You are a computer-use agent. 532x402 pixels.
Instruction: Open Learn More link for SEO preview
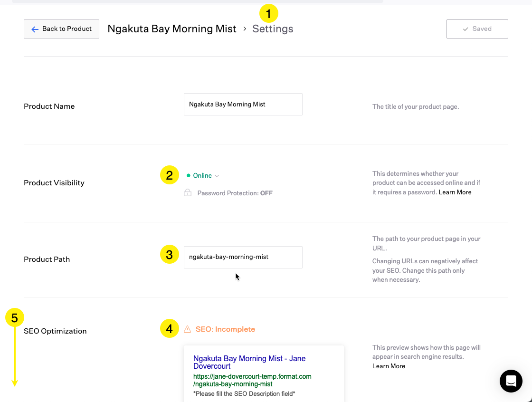point(389,366)
